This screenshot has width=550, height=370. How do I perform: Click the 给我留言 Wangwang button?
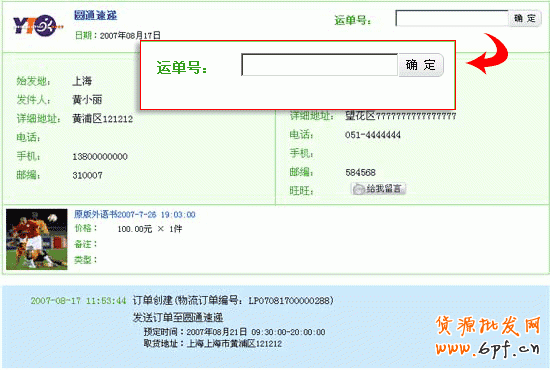tap(378, 189)
